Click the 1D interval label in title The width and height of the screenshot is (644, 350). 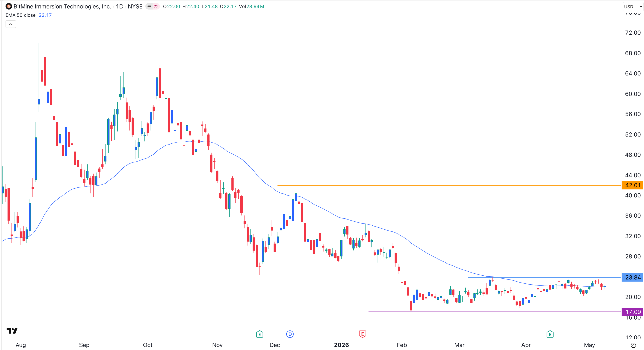[x=120, y=6]
